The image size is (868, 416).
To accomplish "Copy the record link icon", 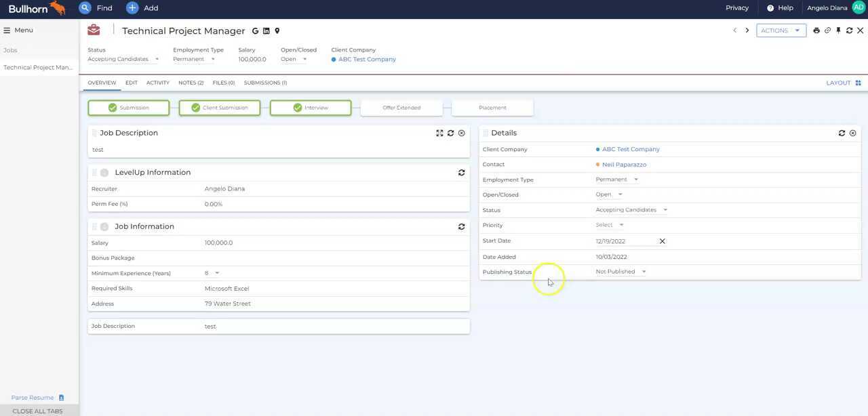I will click(827, 30).
